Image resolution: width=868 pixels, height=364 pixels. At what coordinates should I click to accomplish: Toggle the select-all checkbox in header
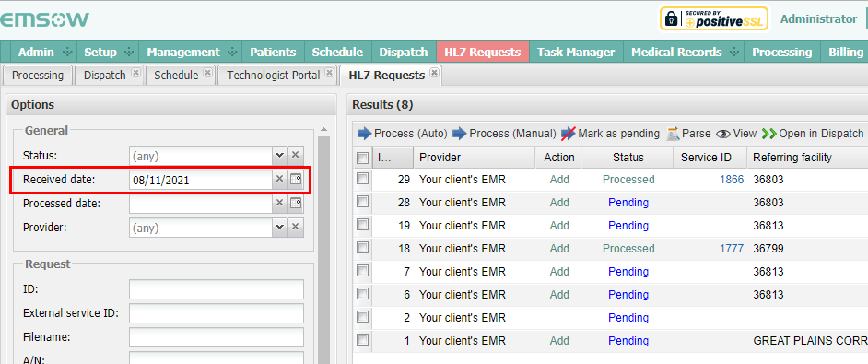(x=363, y=159)
